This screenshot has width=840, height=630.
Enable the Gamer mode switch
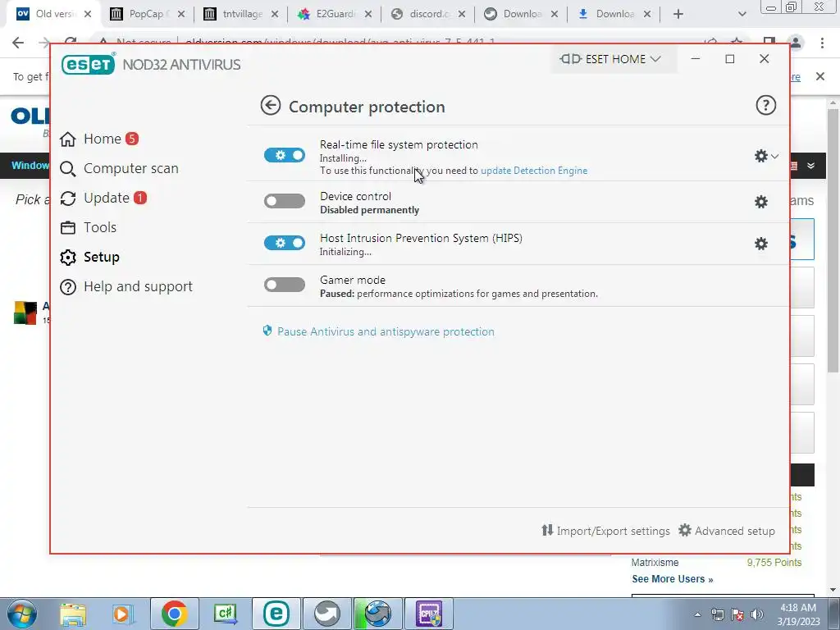285,285
